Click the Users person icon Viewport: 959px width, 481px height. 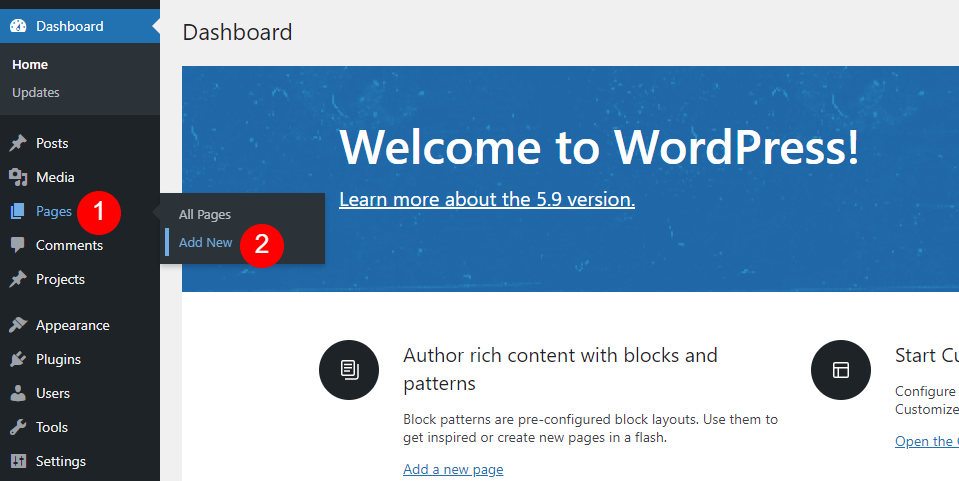pos(18,393)
